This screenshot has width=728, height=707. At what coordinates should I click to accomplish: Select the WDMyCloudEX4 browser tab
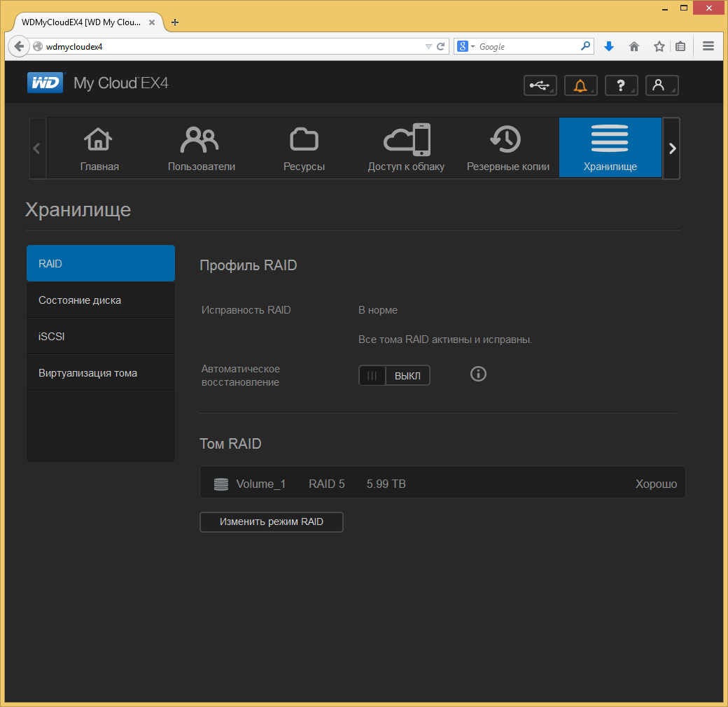point(88,22)
